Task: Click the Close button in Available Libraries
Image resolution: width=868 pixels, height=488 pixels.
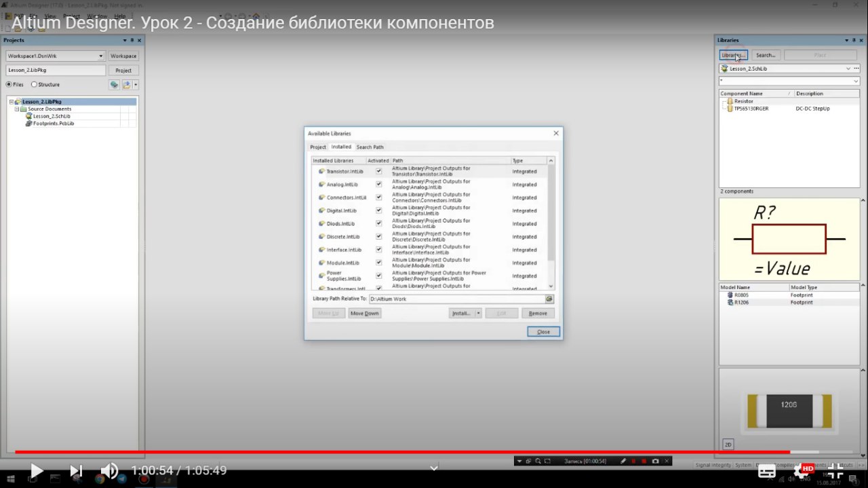Action: coord(544,332)
